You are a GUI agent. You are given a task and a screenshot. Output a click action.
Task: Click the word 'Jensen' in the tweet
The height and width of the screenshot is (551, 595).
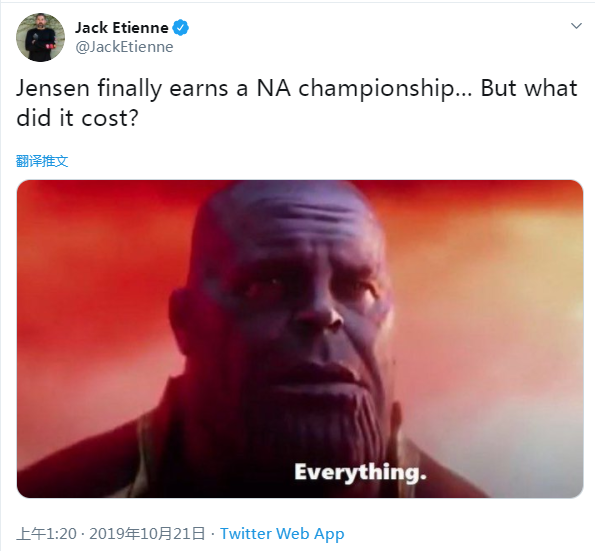53,88
